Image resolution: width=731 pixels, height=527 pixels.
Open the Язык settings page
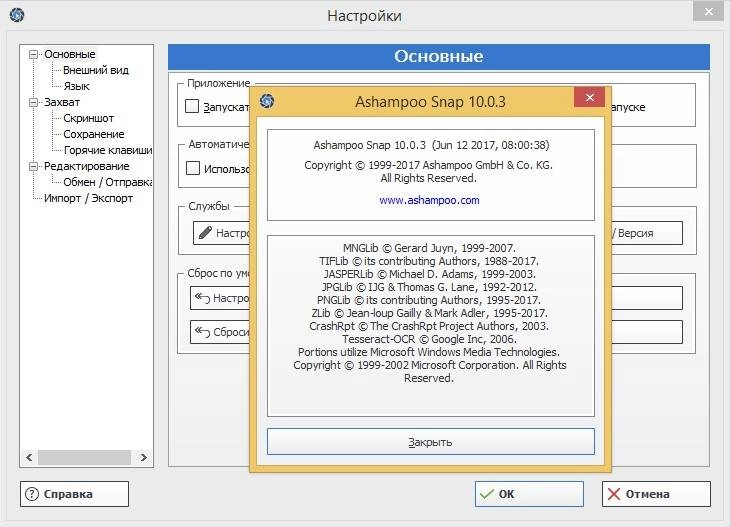(76, 86)
